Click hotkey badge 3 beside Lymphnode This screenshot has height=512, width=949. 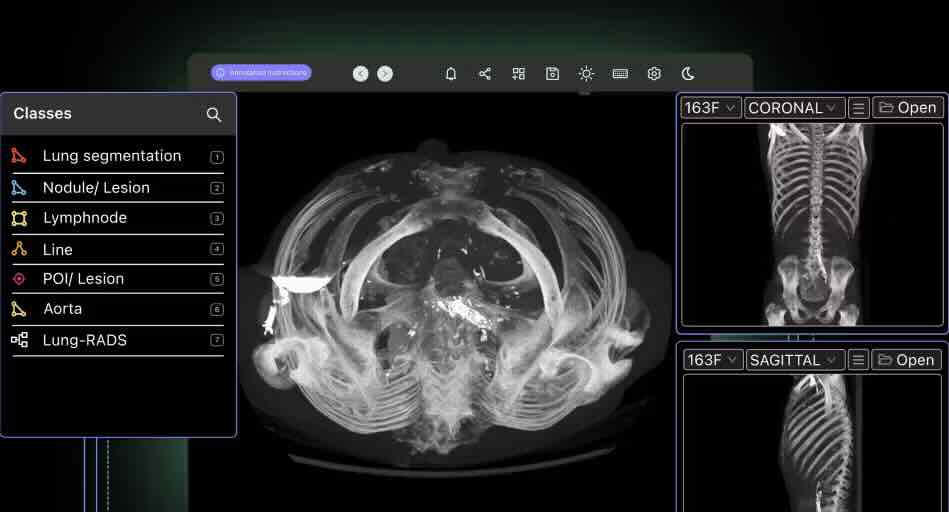click(x=217, y=218)
